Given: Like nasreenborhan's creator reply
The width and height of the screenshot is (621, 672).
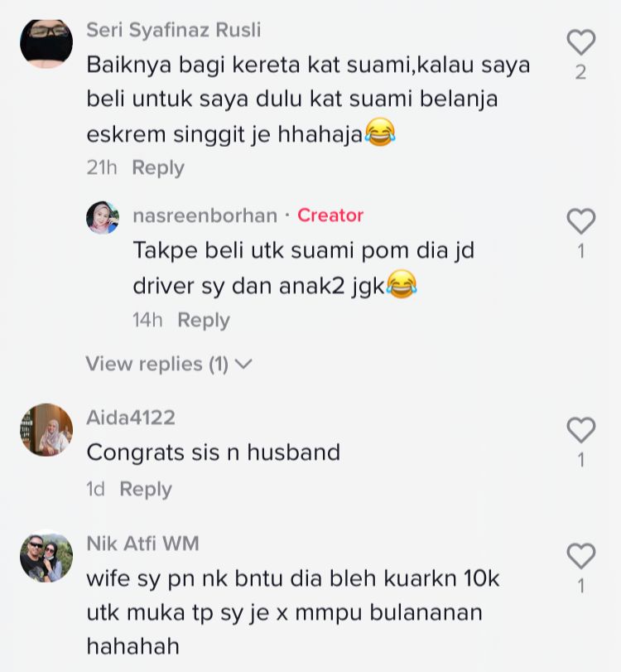Looking at the screenshot, I should 581,220.
